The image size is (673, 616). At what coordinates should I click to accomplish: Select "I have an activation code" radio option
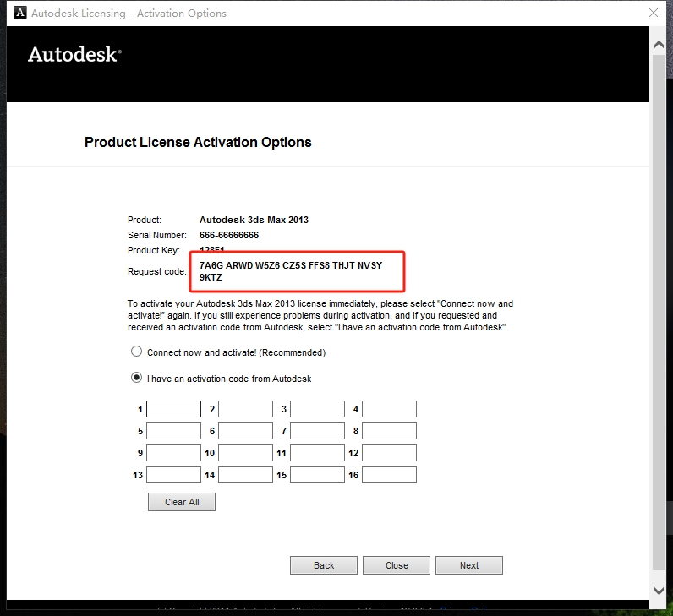coord(136,379)
